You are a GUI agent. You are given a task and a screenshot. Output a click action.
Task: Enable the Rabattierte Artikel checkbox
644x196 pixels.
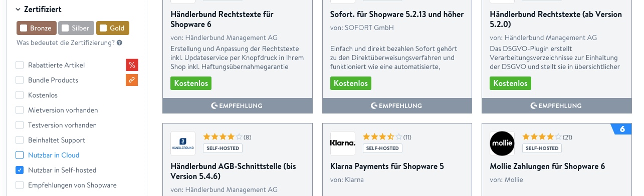tap(20, 65)
